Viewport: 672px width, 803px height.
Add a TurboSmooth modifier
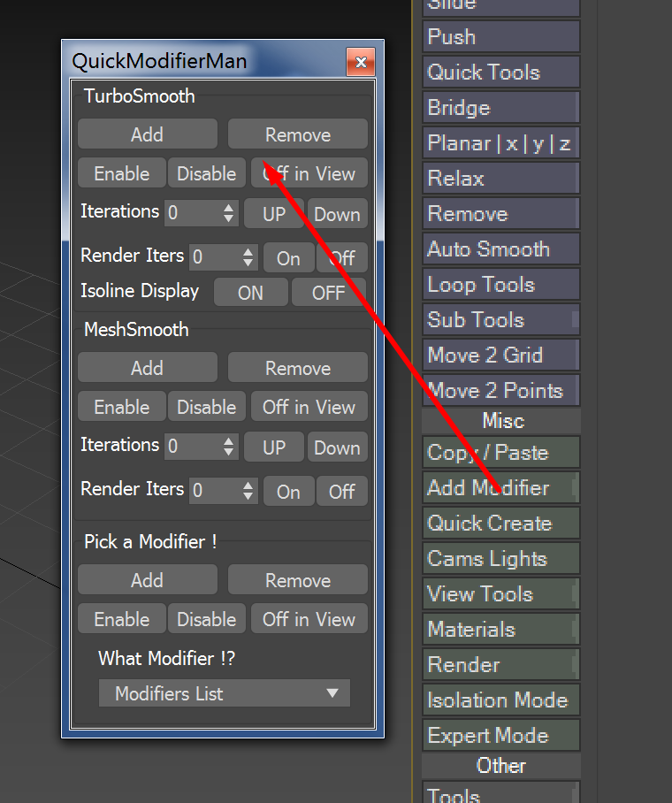click(x=148, y=134)
